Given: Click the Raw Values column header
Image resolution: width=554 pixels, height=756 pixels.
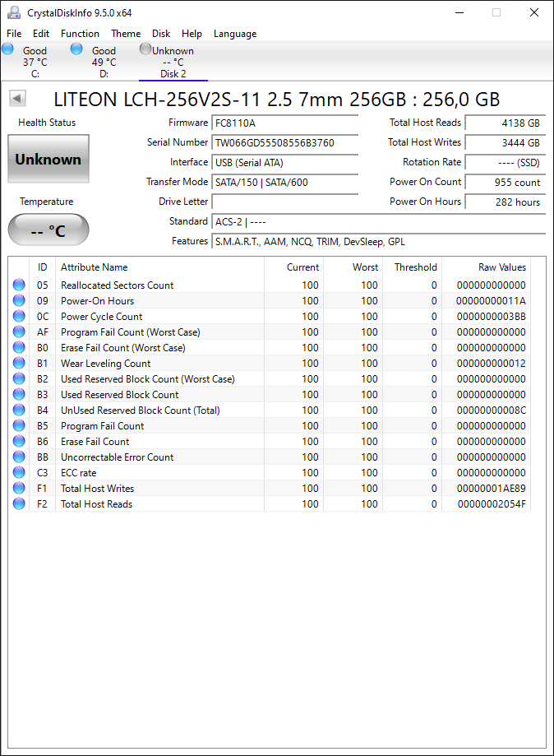Looking at the screenshot, I should point(486,267).
